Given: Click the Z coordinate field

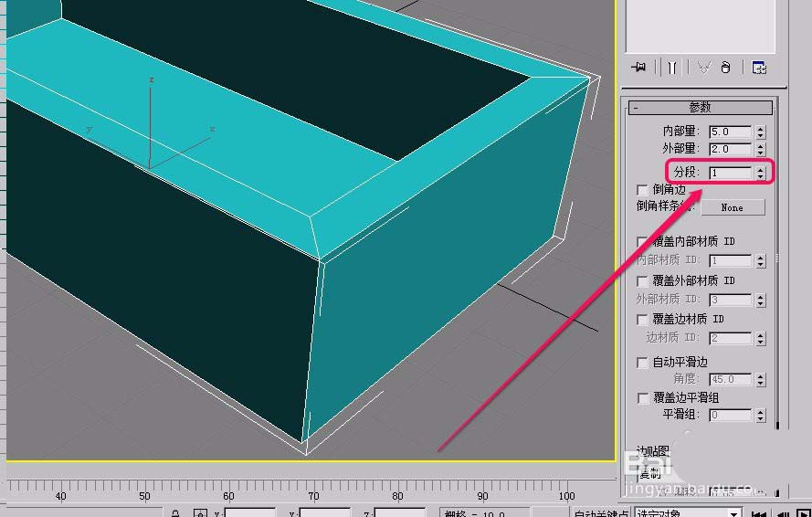Looking at the screenshot, I should tap(399, 513).
